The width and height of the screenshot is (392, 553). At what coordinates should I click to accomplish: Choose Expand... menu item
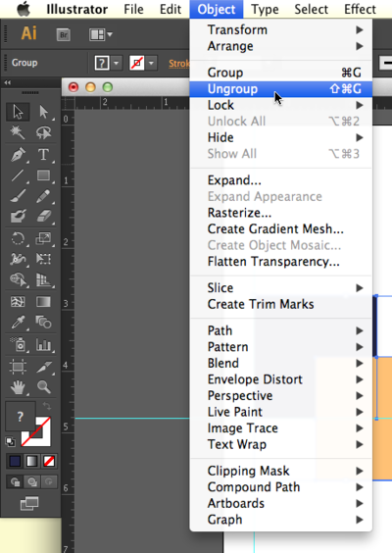pos(281,180)
